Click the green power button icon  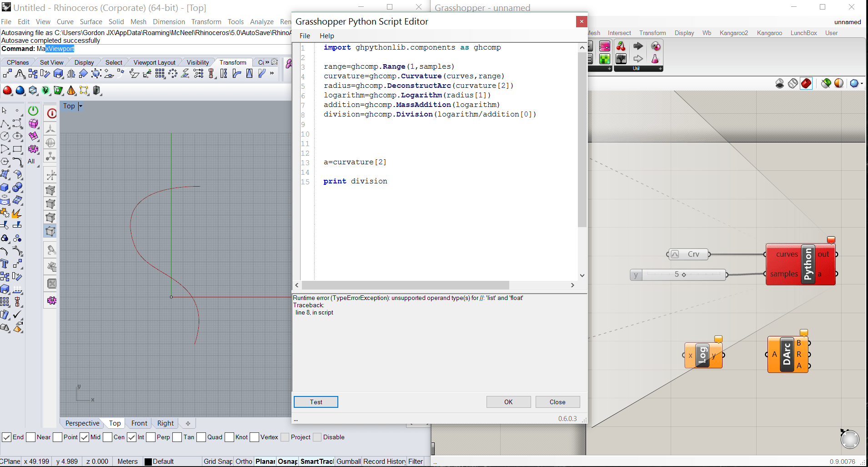pos(33,111)
